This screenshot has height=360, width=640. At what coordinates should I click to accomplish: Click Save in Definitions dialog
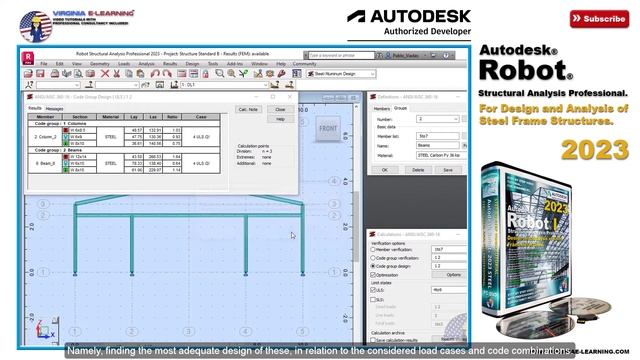448,170
